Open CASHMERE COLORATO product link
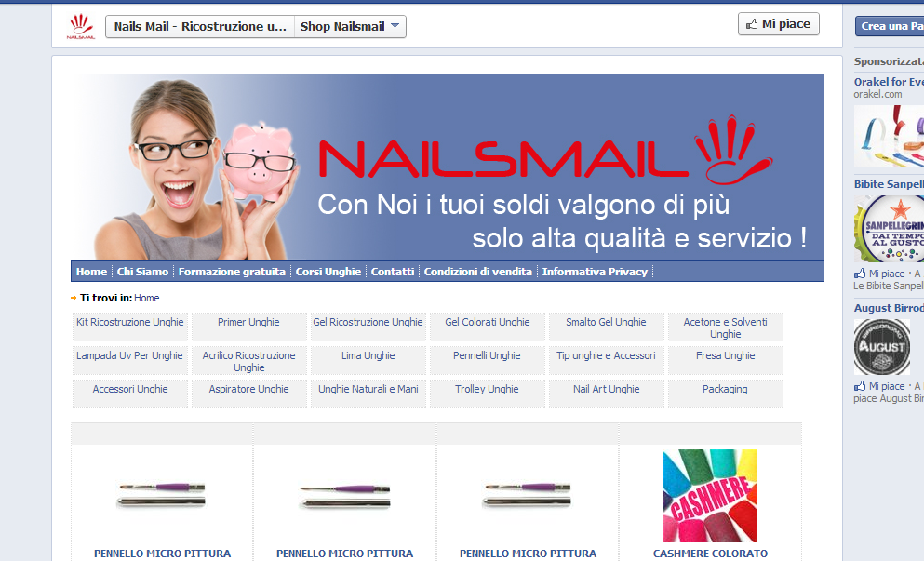The width and height of the screenshot is (924, 561). pos(710,554)
